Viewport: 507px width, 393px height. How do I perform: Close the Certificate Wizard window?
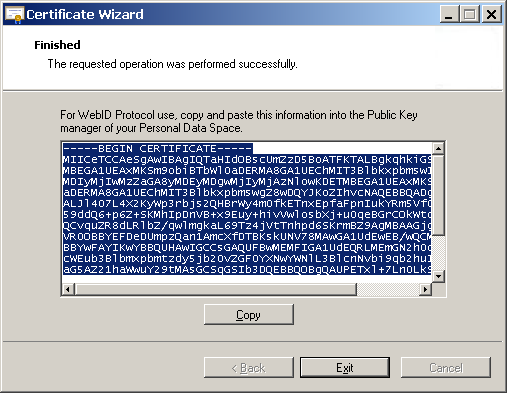point(491,14)
